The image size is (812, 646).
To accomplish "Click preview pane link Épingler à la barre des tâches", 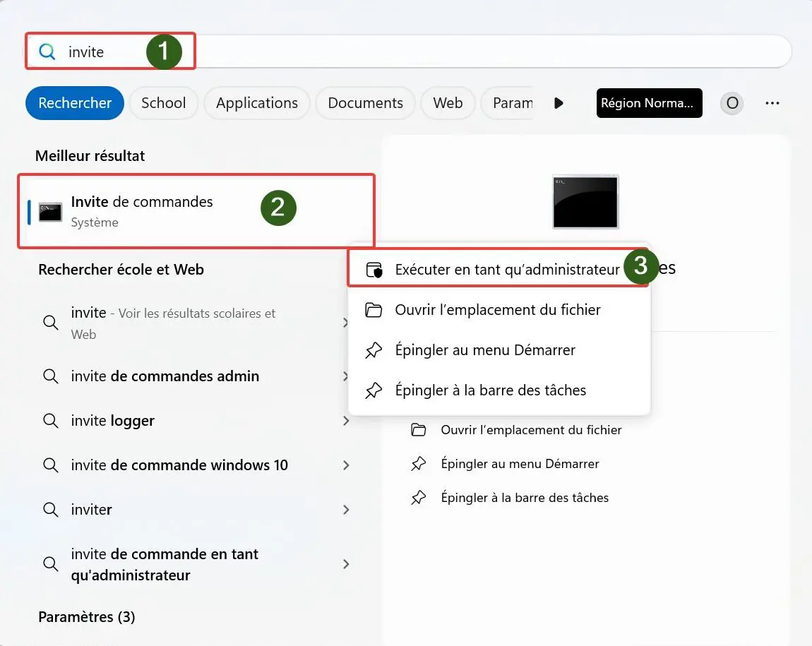I will (525, 498).
